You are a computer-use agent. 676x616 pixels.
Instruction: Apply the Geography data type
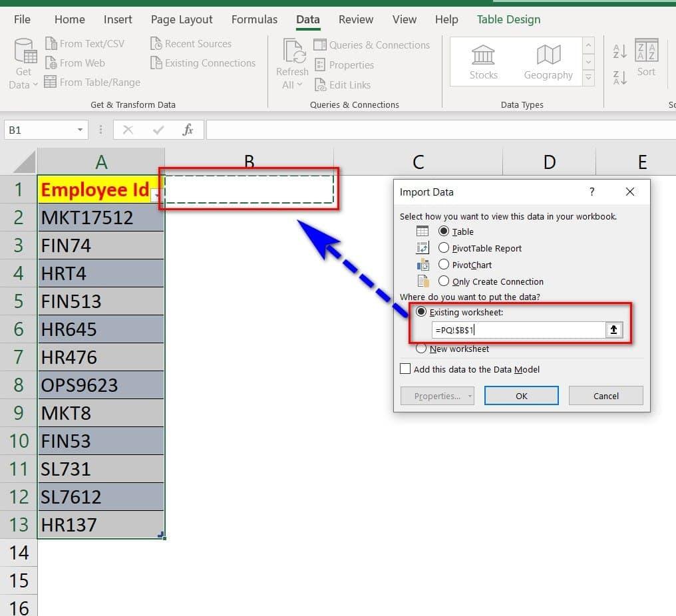[x=548, y=61]
